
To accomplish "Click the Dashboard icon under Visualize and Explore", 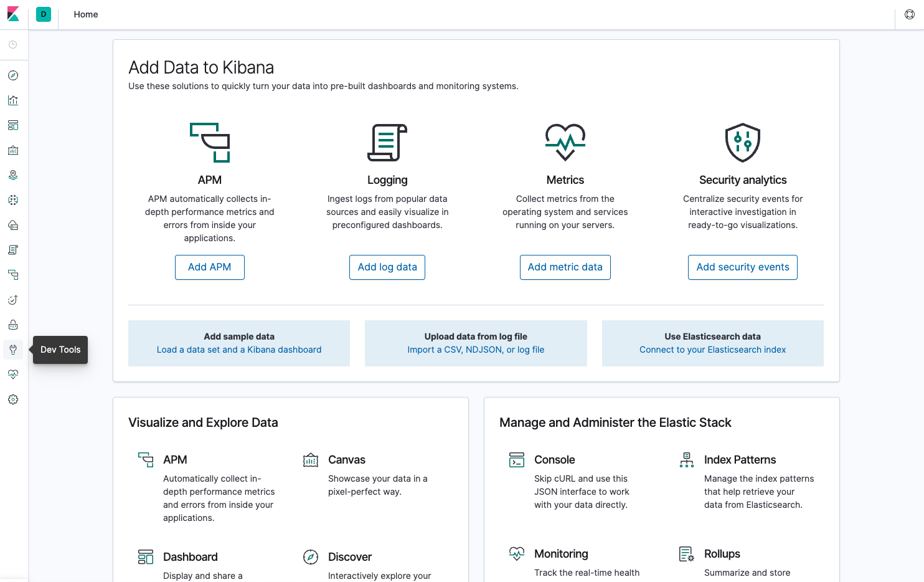I will coord(146,557).
